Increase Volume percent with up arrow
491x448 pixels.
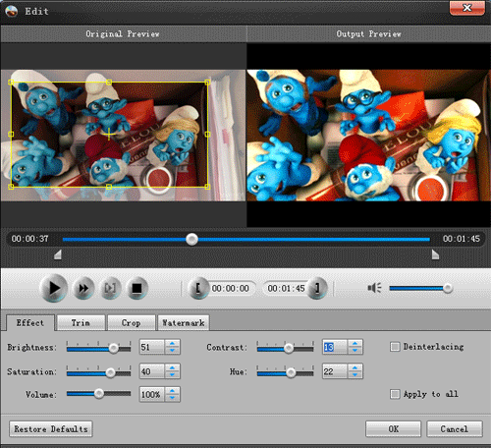(x=172, y=390)
